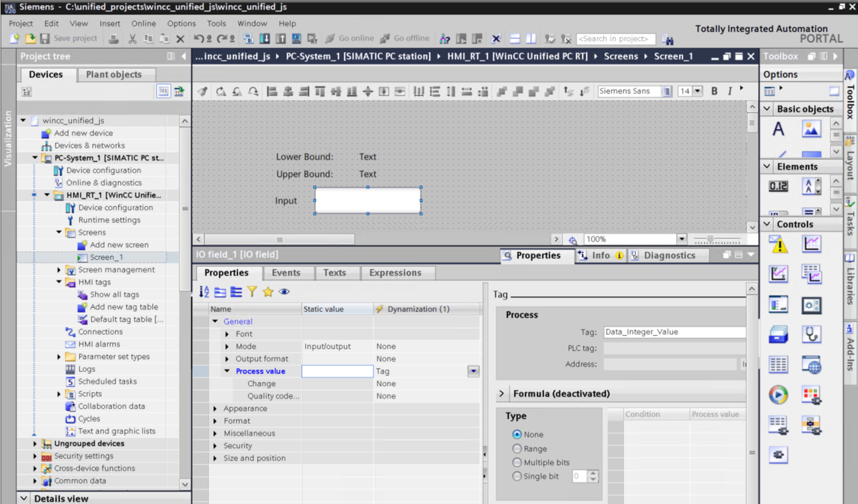This screenshot has height=504, width=858.
Task: Click the Undo icon in the main toolbar
Action: [x=198, y=39]
